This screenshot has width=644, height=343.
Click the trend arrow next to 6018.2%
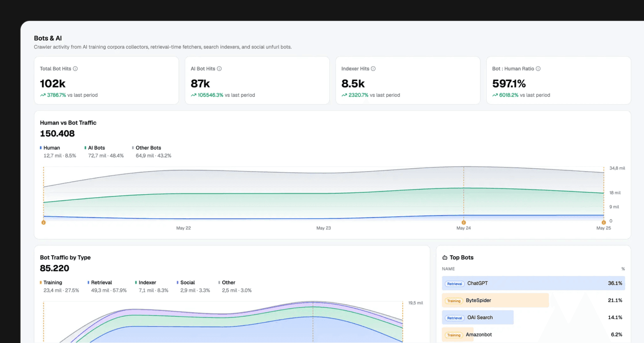[x=495, y=95]
